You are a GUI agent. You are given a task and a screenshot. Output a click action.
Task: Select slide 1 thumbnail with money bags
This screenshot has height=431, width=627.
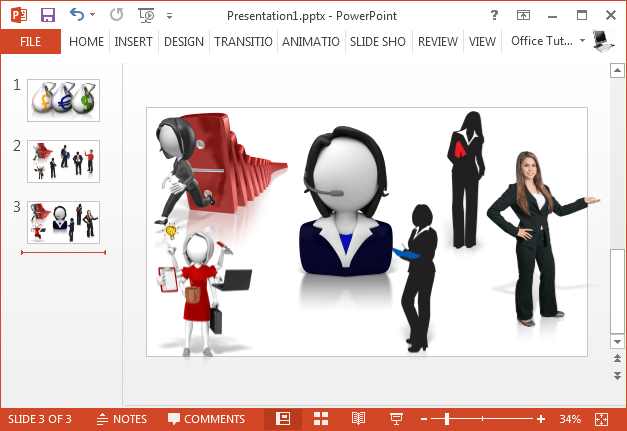(64, 100)
